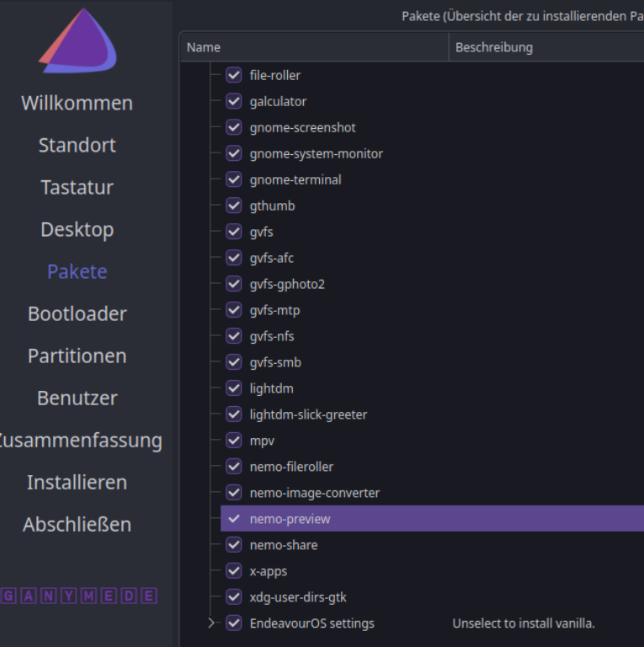Click the GANYMEDE release badge
644x647 pixels.
coord(77,596)
